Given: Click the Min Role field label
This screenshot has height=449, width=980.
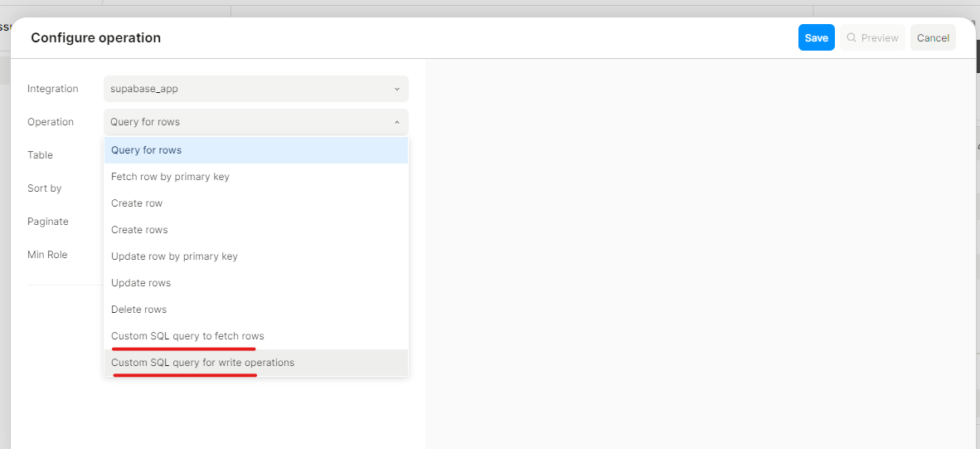Looking at the screenshot, I should coord(47,255).
